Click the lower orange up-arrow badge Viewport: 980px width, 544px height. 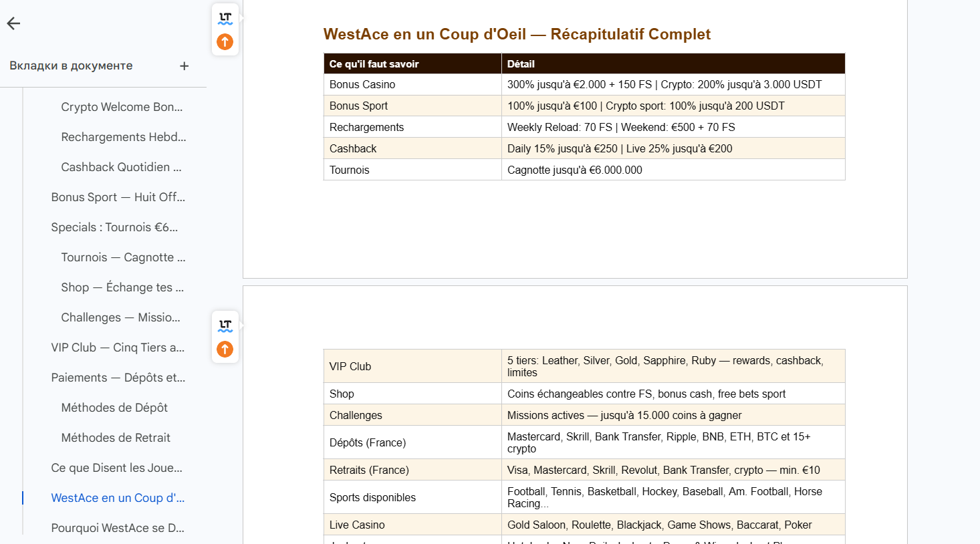(x=225, y=349)
